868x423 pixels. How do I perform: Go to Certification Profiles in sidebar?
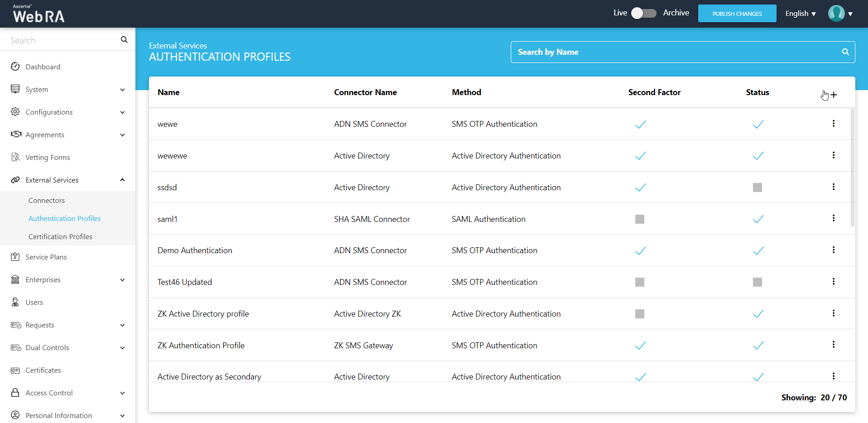click(x=60, y=236)
